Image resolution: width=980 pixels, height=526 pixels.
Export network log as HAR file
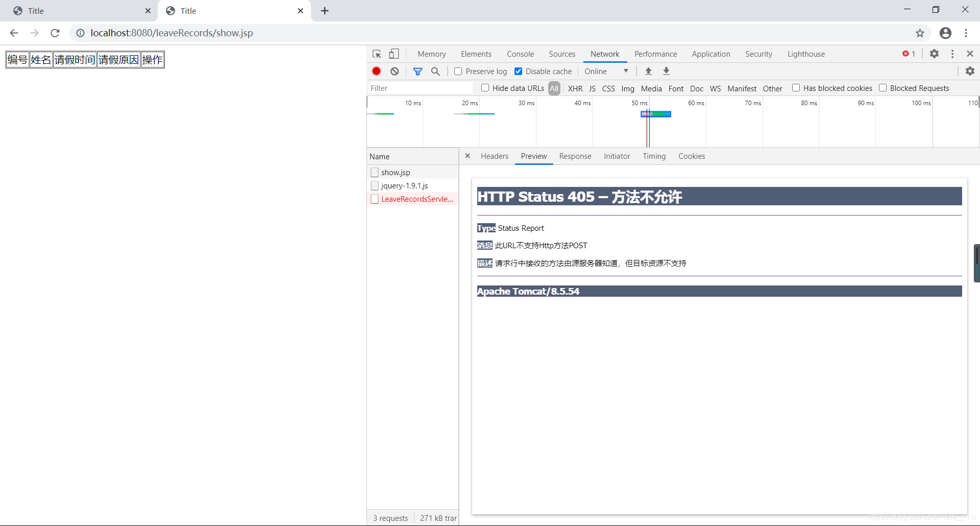pos(666,71)
